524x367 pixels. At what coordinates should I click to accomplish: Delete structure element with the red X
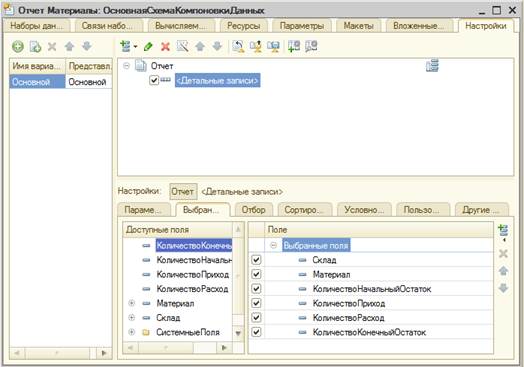coord(165,46)
